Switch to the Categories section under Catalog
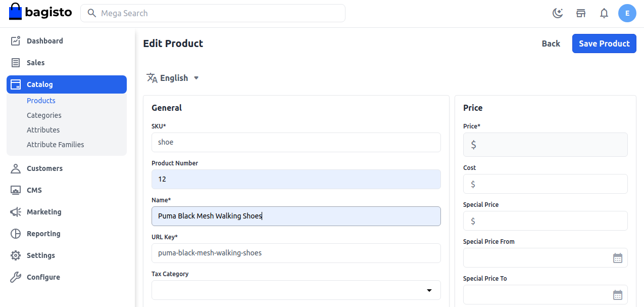Viewport: 644px width, 307px height. pyautogui.click(x=44, y=115)
